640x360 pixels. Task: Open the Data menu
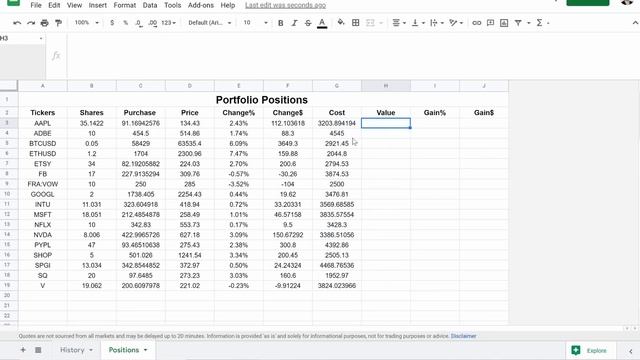[150, 5]
